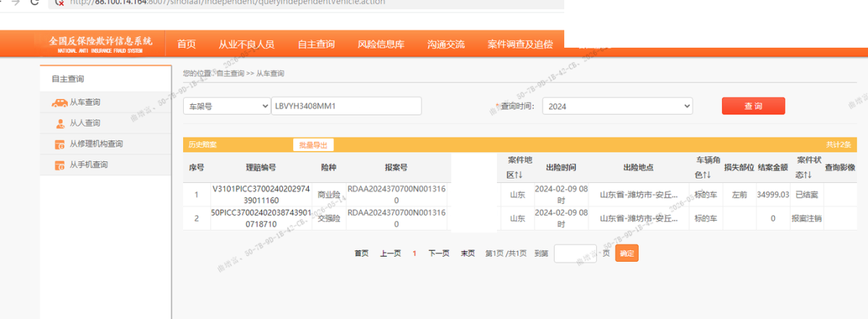Click the VIN number input field
Image resolution: width=868 pixels, height=319 pixels.
point(346,106)
